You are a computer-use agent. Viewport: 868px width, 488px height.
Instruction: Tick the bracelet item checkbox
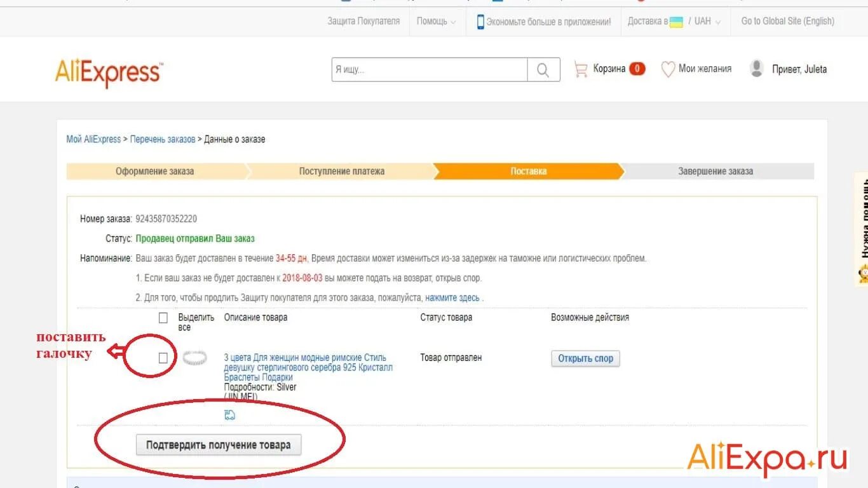[163, 358]
